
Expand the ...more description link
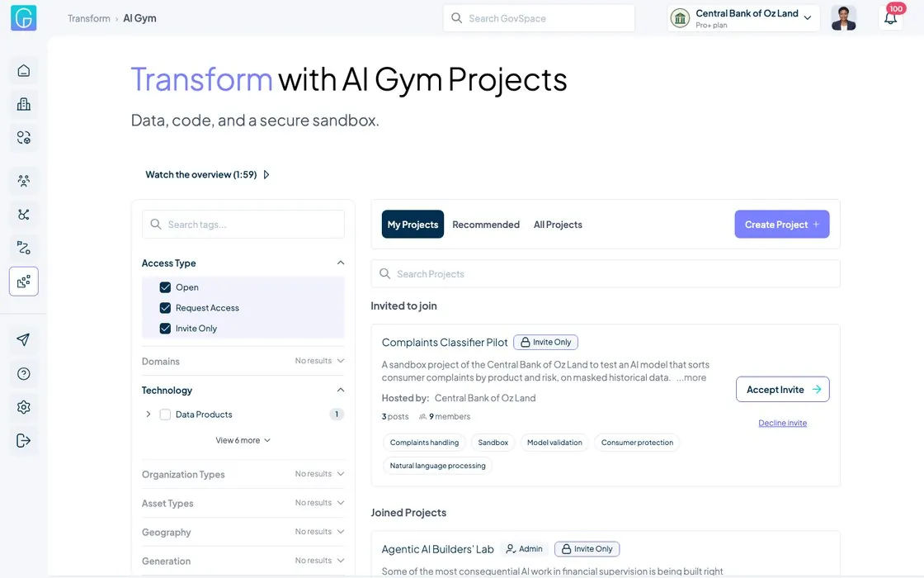pos(691,377)
